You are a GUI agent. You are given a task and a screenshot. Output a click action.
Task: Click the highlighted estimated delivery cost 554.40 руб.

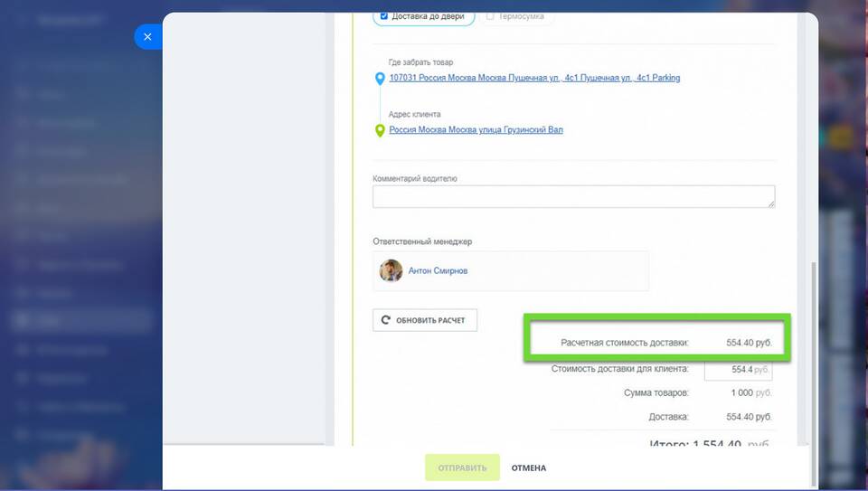click(750, 344)
